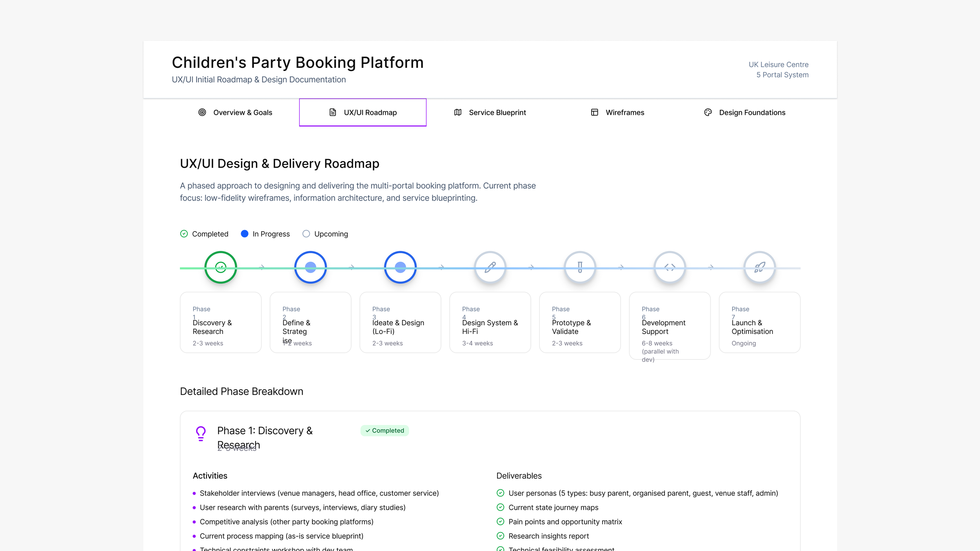Click the Completed legend check icon
This screenshot has height=551, width=980.
pos(184,234)
